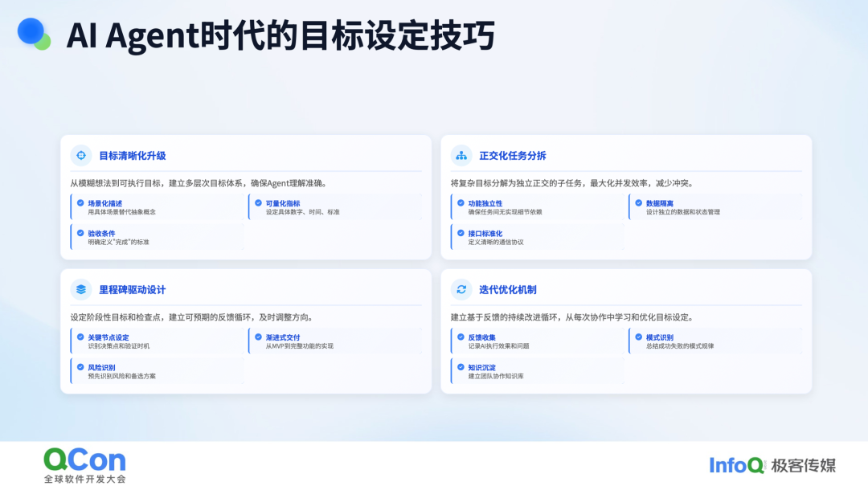Click the heading 迭代优化机制

[x=508, y=289]
